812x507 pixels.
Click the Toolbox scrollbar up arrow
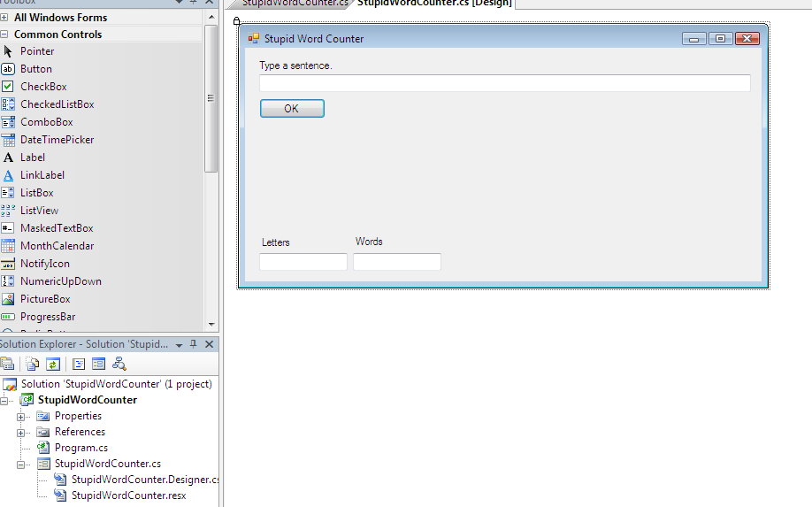point(211,17)
